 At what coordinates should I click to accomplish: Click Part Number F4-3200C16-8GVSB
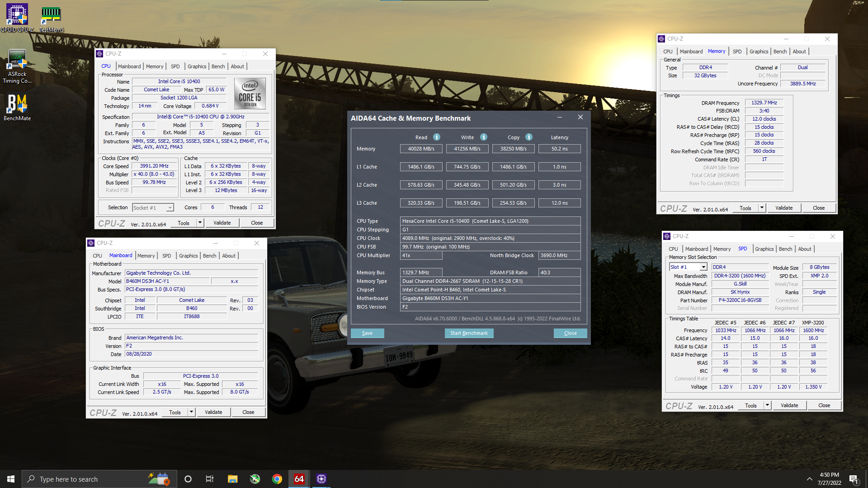(740, 300)
